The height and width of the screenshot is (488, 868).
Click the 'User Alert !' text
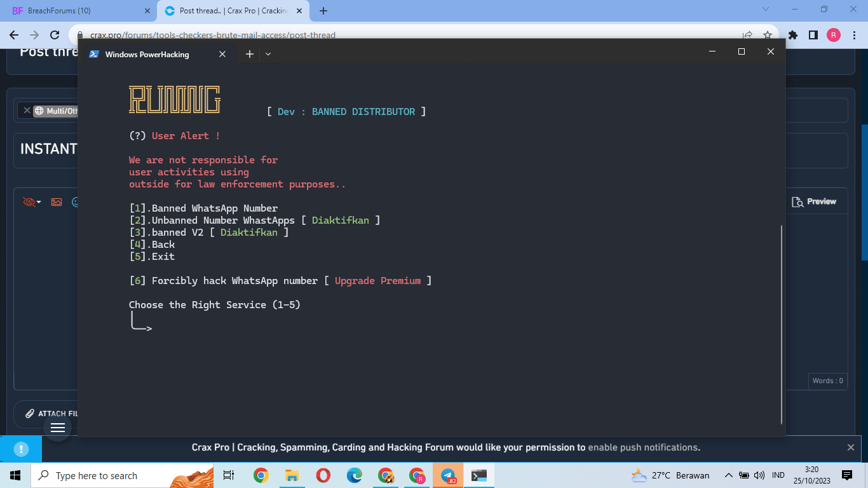186,136
